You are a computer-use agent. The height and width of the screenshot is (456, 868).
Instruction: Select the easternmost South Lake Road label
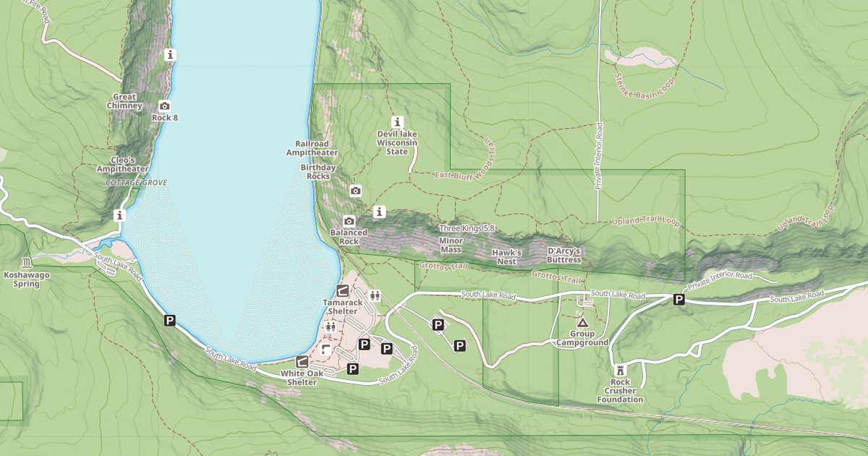tap(797, 297)
